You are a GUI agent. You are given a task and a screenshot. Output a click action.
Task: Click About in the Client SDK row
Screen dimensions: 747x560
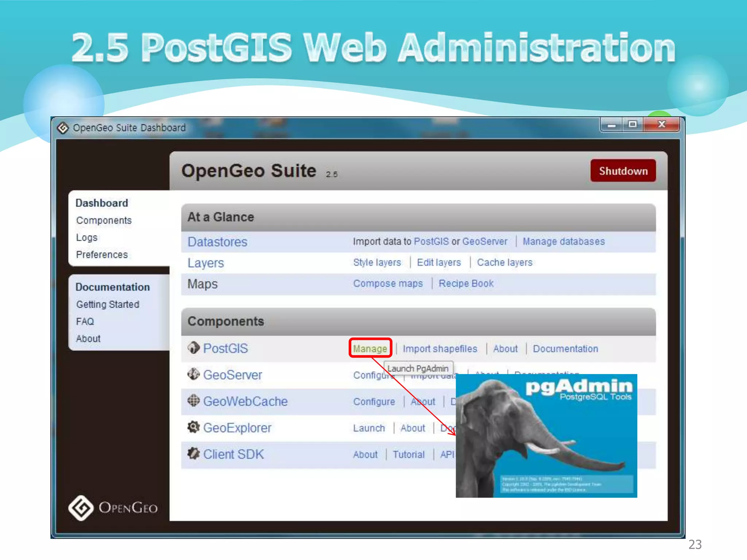click(x=365, y=455)
